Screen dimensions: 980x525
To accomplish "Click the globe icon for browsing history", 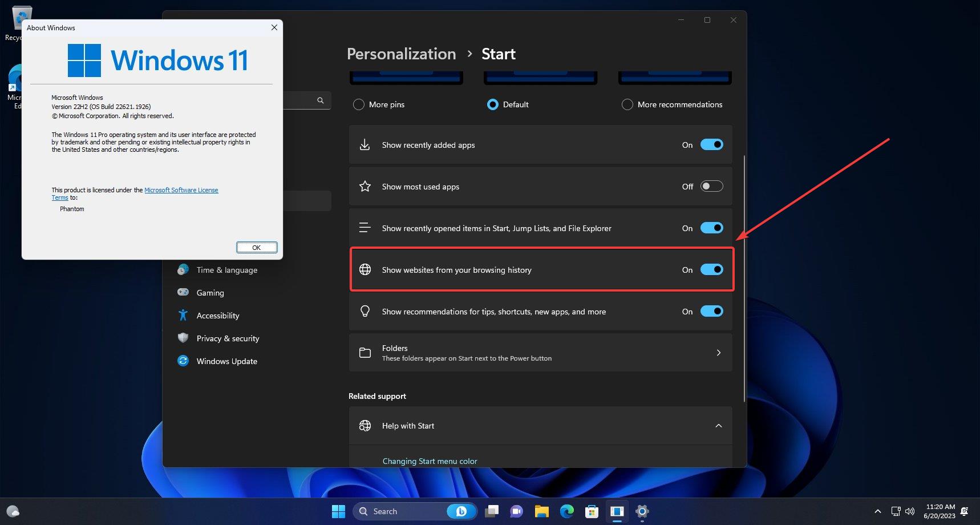I will [365, 269].
